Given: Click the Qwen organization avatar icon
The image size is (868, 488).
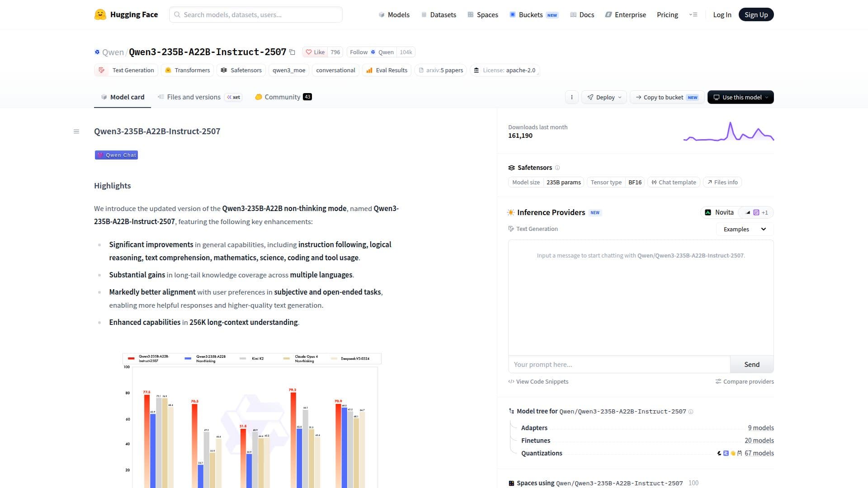Looking at the screenshot, I should [x=97, y=52].
